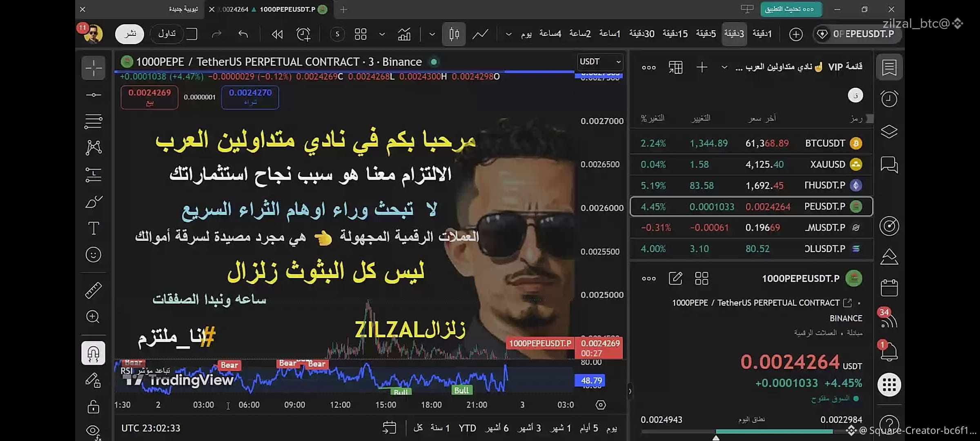Click the publish button
Viewport: 980px width, 441px height.
coord(130,34)
